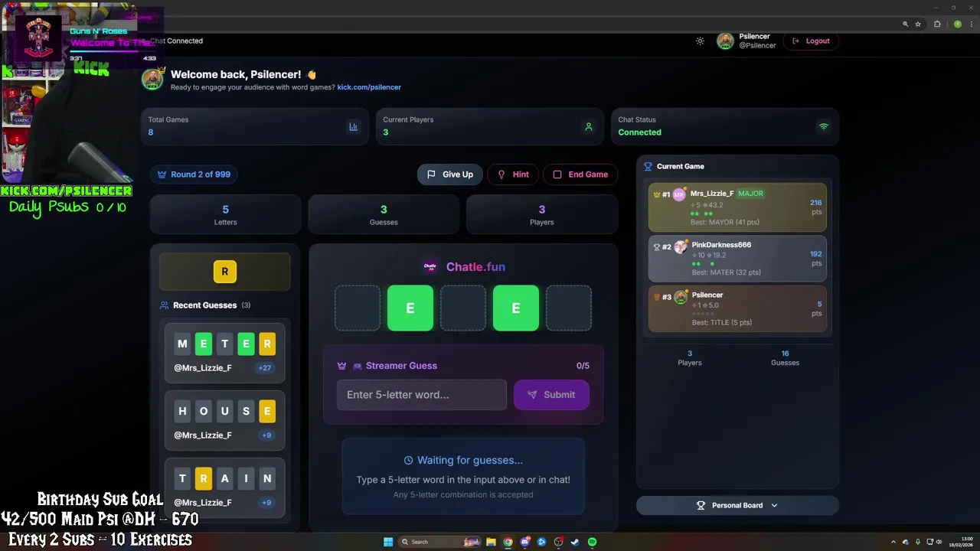Image resolution: width=980 pixels, height=551 pixels.
Task: Focus the 5-letter word input field
Action: coord(422,395)
